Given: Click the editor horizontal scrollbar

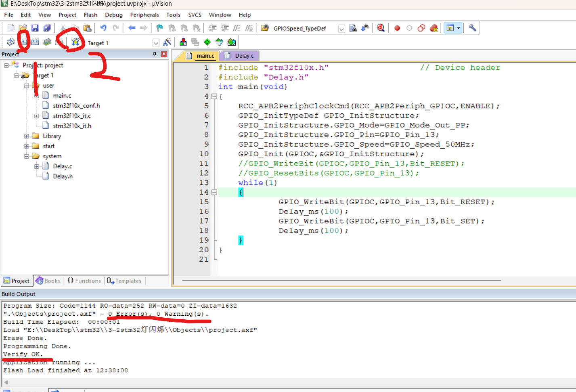Looking at the screenshot, I should [x=341, y=280].
